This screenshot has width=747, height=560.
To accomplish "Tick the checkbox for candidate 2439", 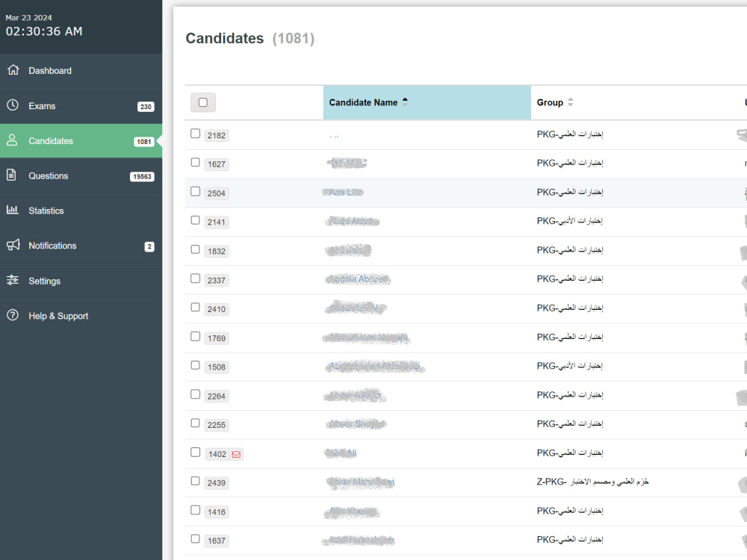I will click(195, 481).
